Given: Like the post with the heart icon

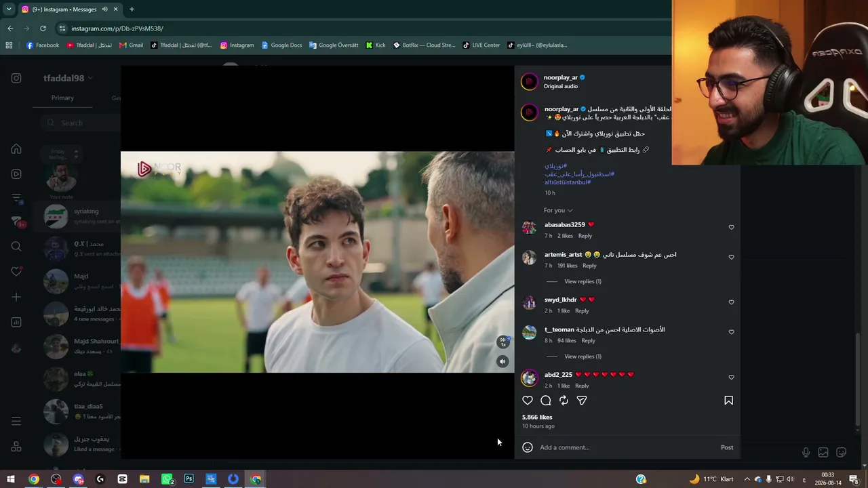Looking at the screenshot, I should coord(528,401).
